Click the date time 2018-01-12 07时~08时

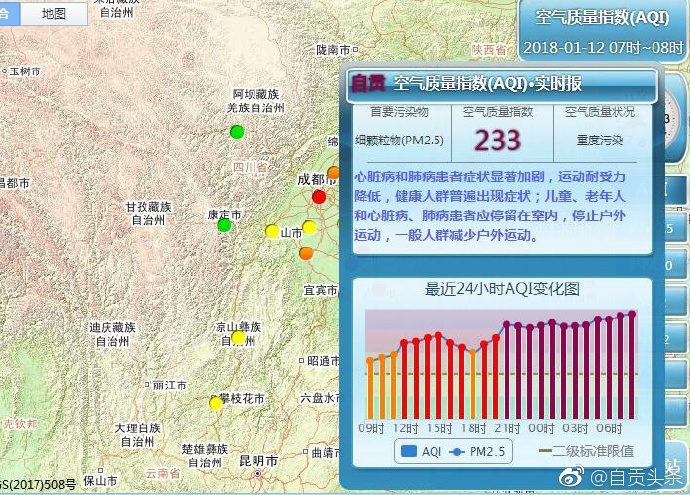click(602, 47)
